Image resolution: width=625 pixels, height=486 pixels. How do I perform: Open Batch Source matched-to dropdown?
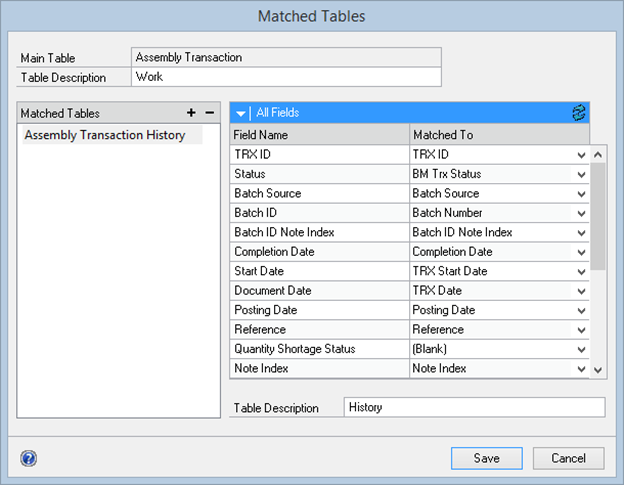point(581,194)
